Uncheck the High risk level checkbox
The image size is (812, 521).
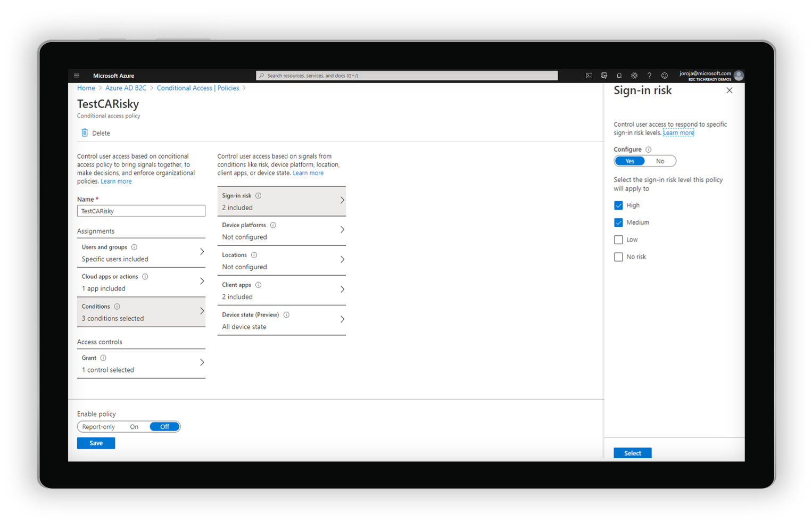[618, 205]
